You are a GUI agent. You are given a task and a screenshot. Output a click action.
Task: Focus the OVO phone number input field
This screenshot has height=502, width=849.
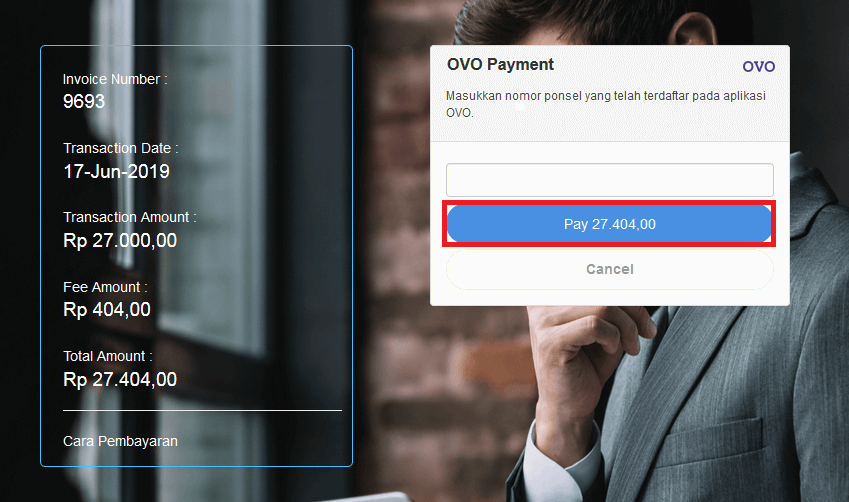(610, 180)
